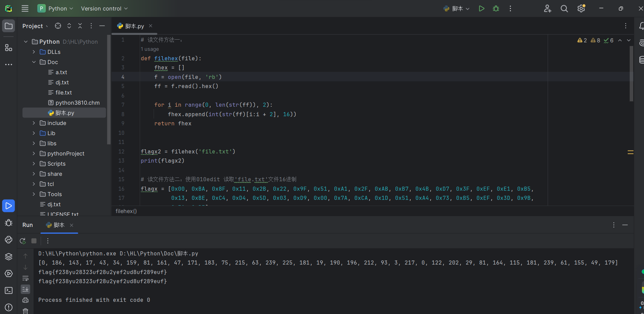
Task: Collapse the Doc folder
Action: click(34, 62)
